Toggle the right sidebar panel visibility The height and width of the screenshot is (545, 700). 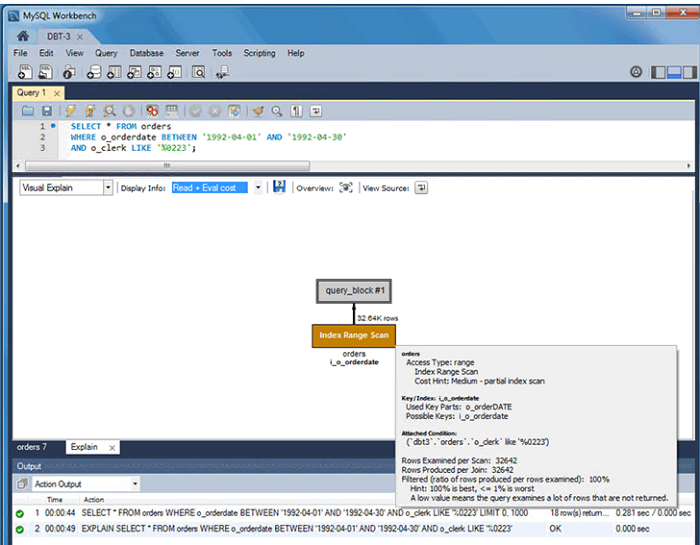pos(689,72)
